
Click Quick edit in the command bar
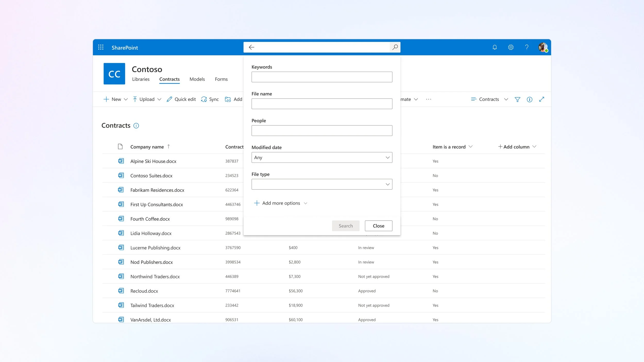pyautogui.click(x=181, y=99)
